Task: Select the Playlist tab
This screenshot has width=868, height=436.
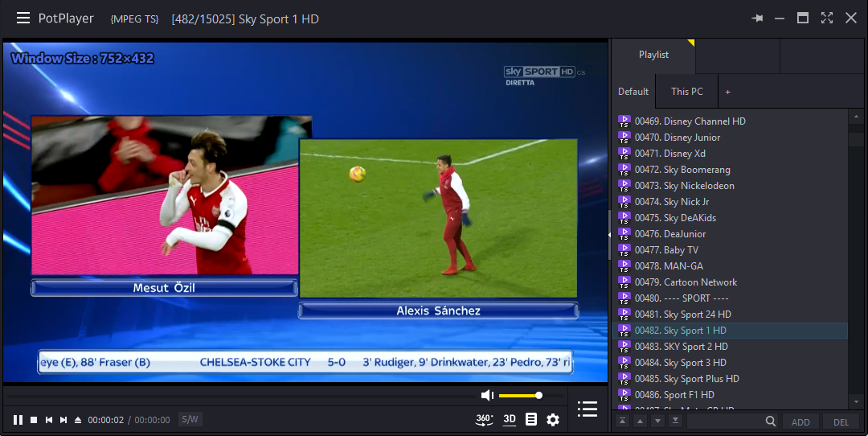Action: click(x=653, y=55)
